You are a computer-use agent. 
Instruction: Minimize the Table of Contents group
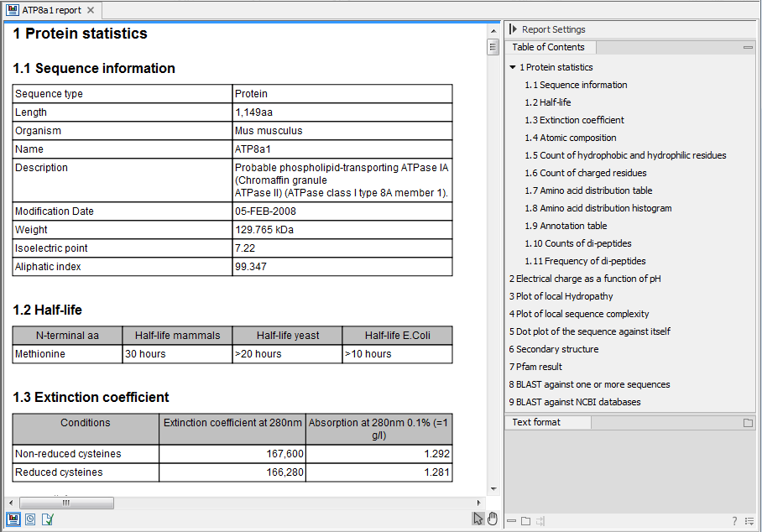click(748, 47)
